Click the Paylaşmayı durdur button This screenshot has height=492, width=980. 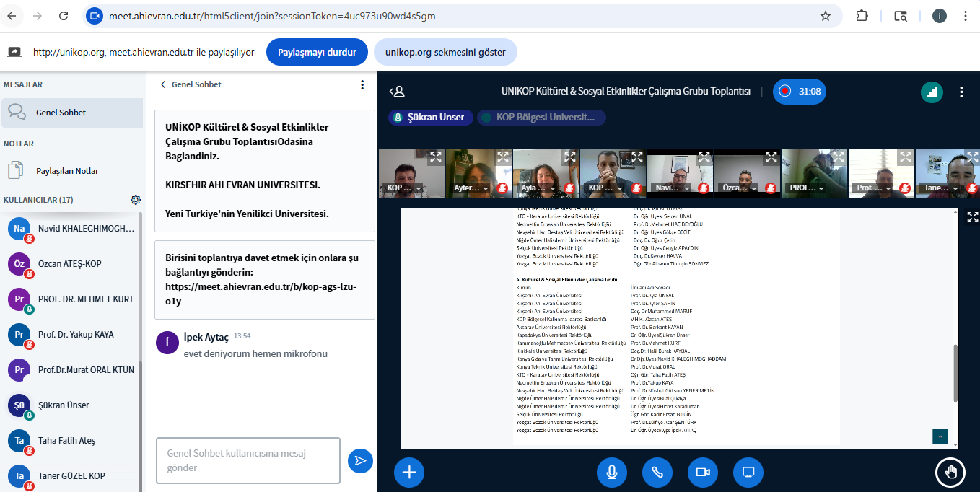coord(317,52)
